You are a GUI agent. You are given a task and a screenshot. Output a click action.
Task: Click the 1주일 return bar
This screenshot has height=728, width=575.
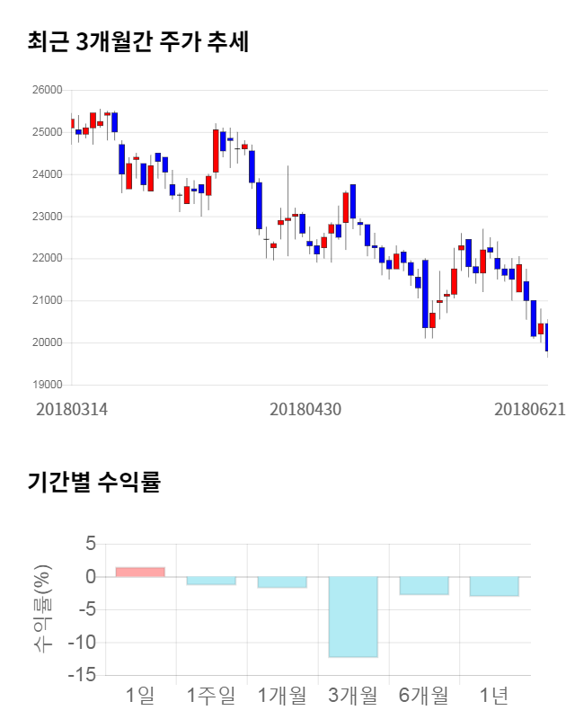point(211,581)
